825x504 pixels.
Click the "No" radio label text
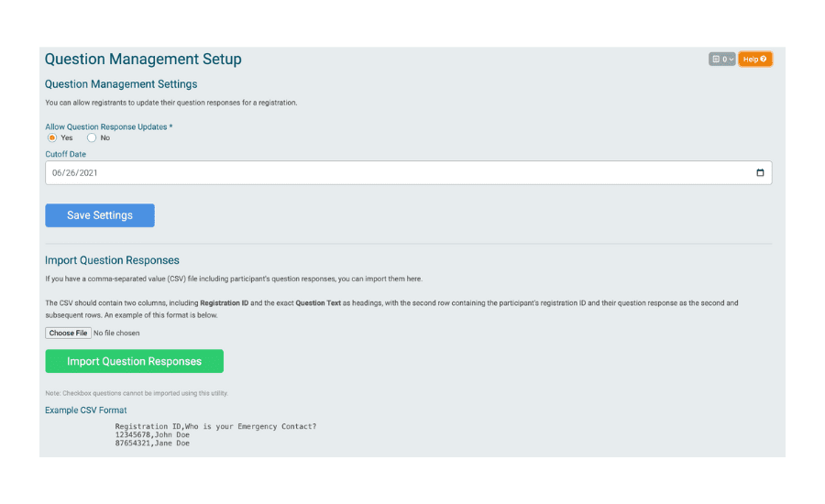pyautogui.click(x=105, y=137)
